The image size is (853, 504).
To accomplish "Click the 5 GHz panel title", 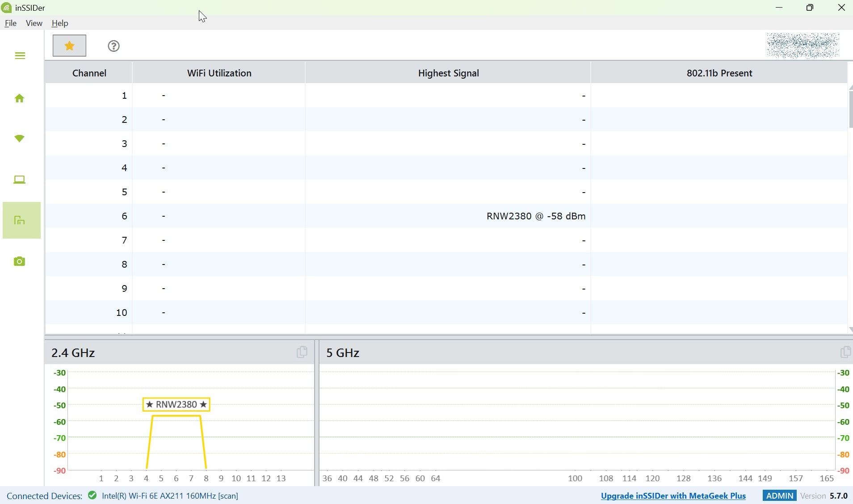I will click(343, 353).
